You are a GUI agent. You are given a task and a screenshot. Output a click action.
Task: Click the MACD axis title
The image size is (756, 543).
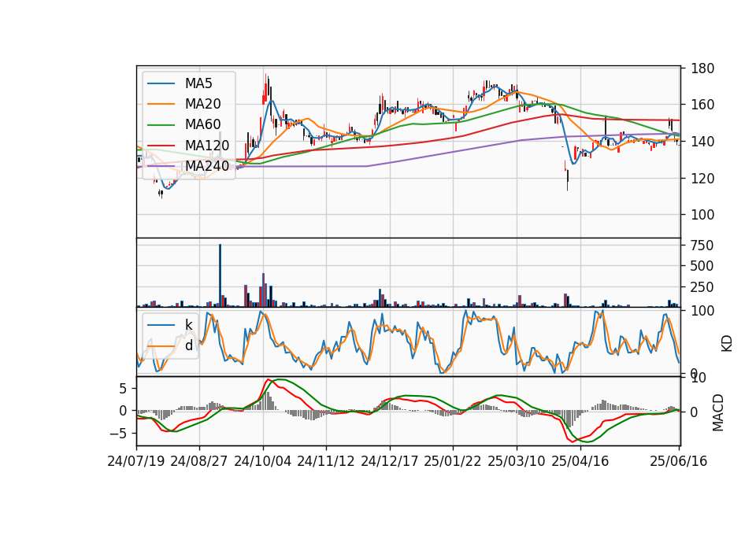tap(718, 412)
